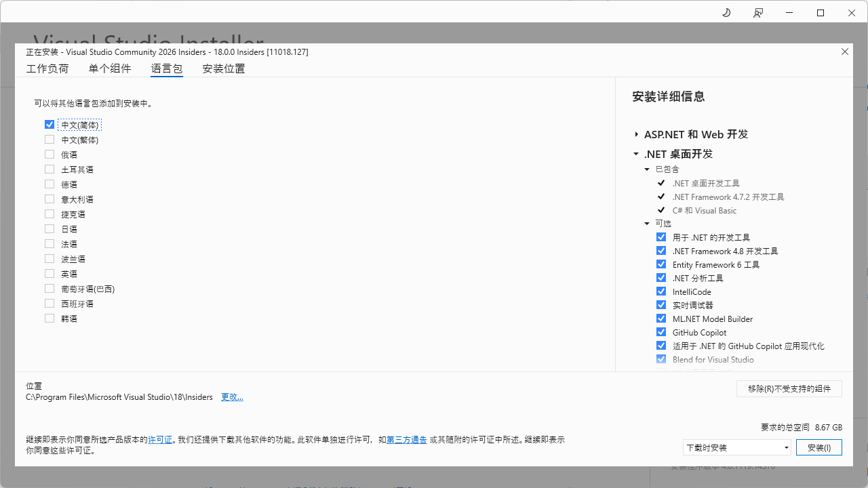Click the 安装(I) button
Screen dimensions: 868x488
tap(819, 447)
